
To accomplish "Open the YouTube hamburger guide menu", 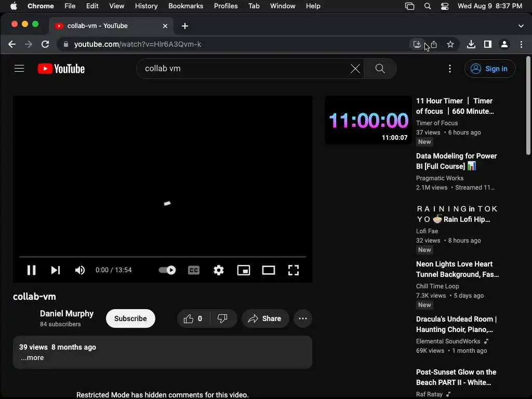I will 19,69.
